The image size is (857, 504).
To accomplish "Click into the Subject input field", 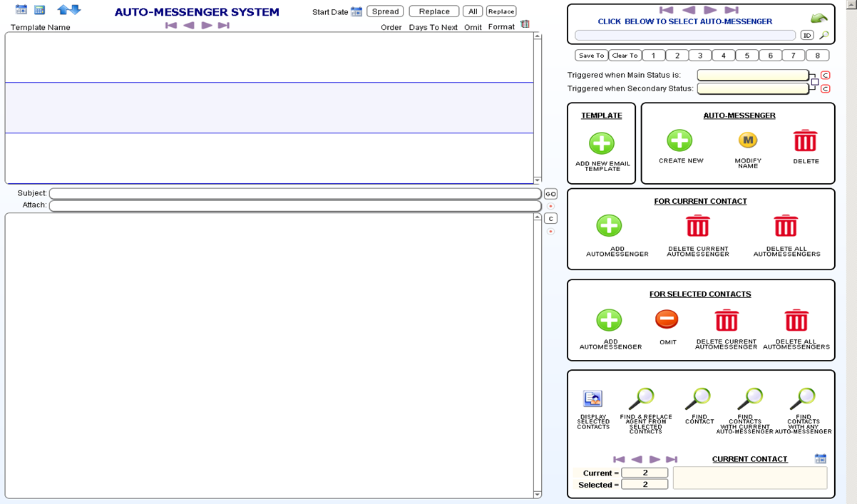I will click(295, 194).
